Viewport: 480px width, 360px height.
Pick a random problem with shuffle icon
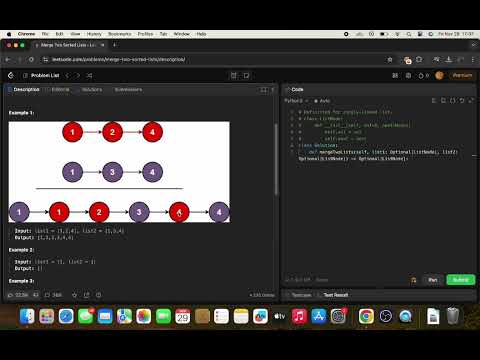tap(89, 76)
